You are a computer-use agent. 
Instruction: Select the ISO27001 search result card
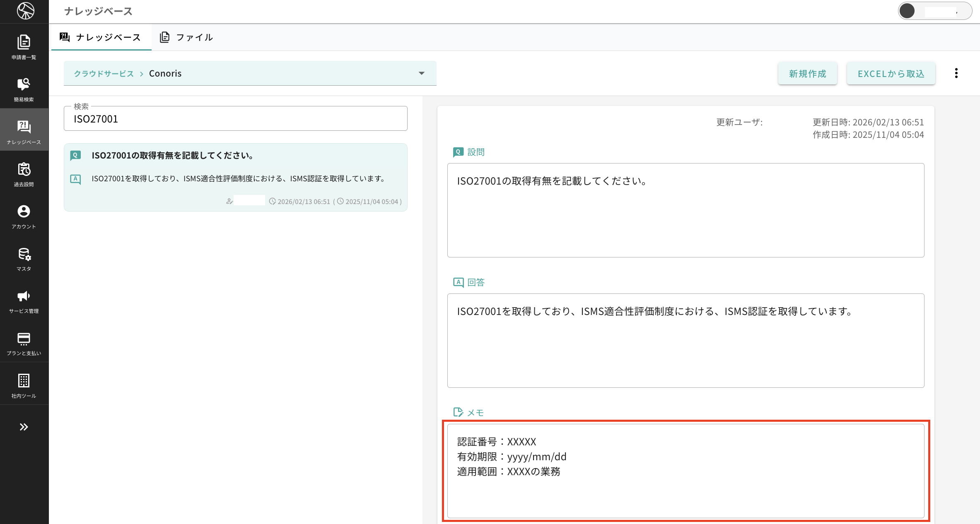pos(235,177)
